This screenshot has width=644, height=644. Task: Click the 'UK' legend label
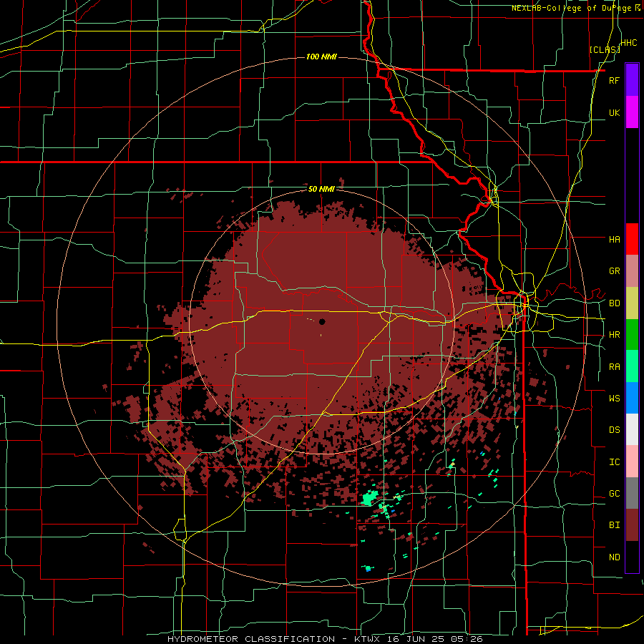click(x=614, y=112)
